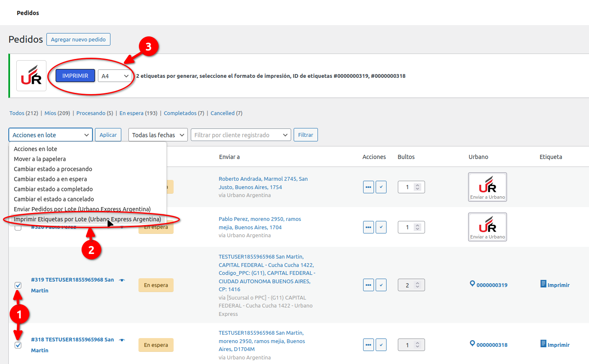Uncheck the checkbox for order #318

18,345
